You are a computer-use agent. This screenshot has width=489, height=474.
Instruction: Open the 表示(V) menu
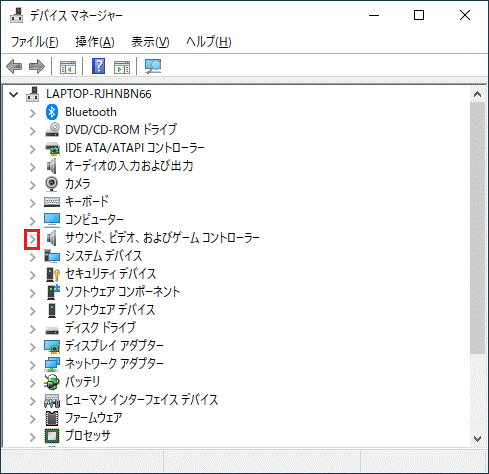150,42
